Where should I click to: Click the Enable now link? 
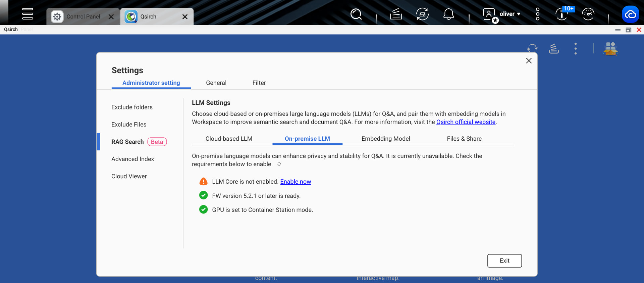[x=296, y=182]
